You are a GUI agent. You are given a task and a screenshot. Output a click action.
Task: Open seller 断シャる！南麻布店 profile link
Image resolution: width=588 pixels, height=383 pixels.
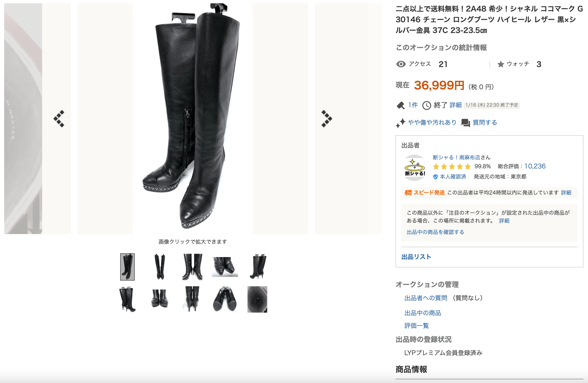456,157
